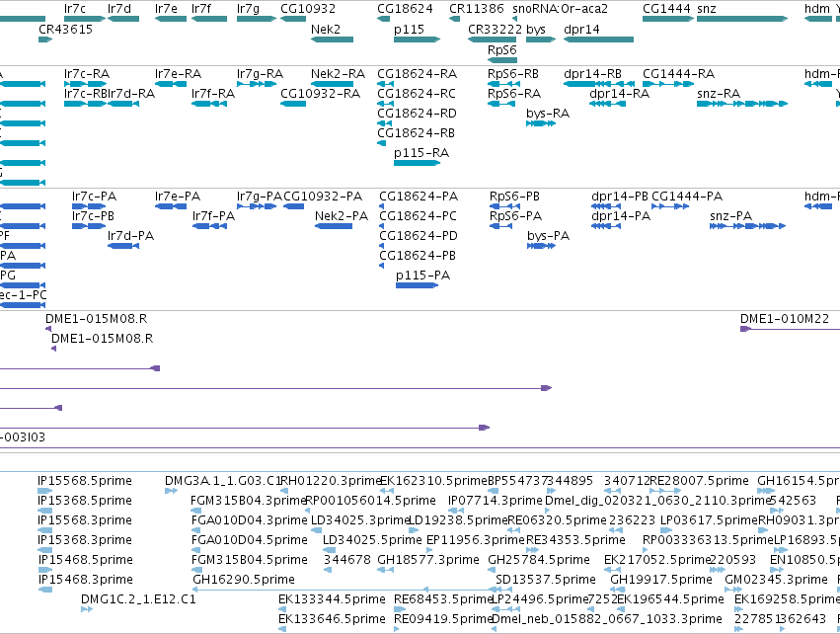Open the Ir7d-PA protein label
Screen dimensions: 840x634
coord(130,236)
